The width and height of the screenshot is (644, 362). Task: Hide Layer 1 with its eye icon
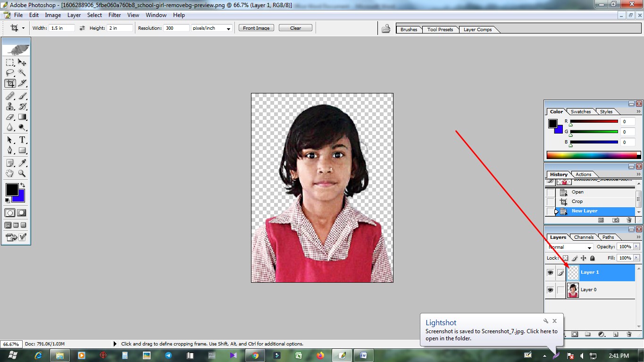click(x=550, y=272)
